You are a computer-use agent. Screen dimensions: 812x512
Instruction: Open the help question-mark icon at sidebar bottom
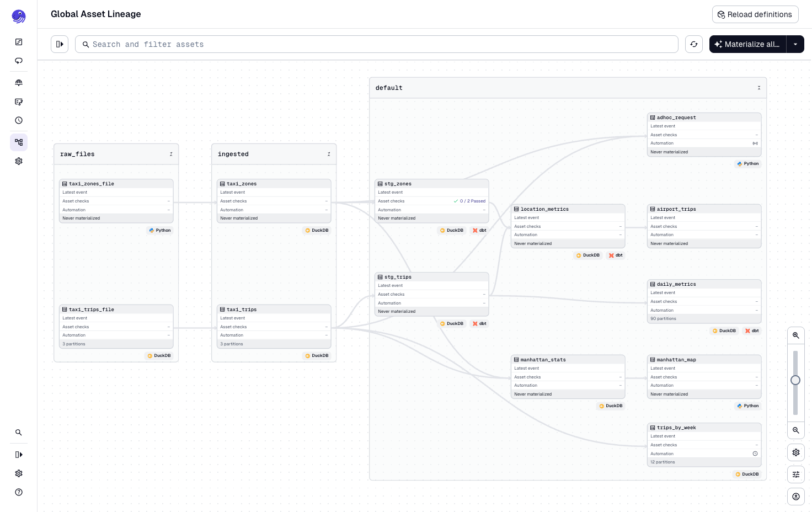pos(19,492)
